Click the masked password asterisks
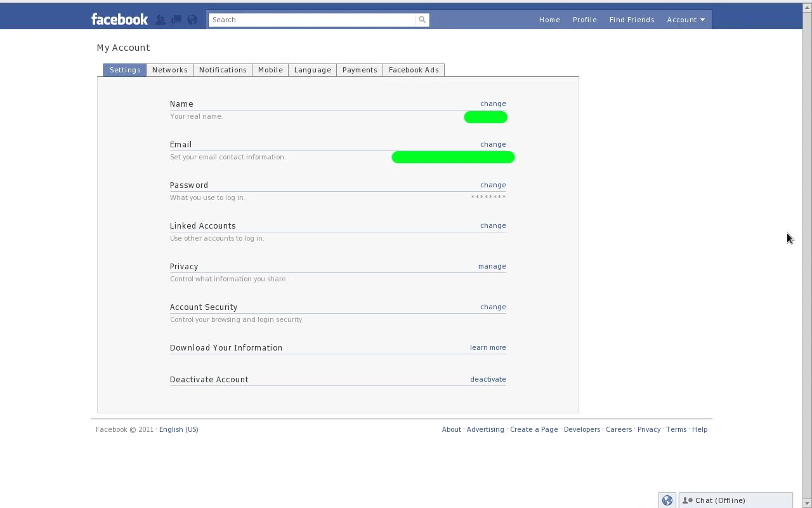This screenshot has height=508, width=812. [488, 197]
